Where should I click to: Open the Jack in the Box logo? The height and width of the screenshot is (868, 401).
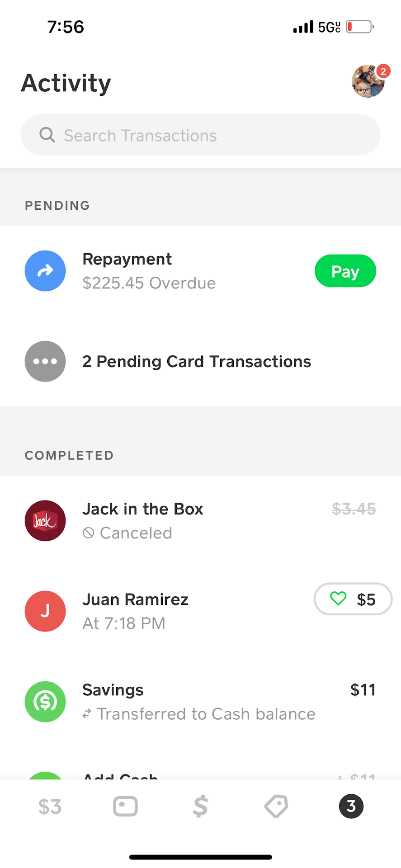(x=45, y=521)
